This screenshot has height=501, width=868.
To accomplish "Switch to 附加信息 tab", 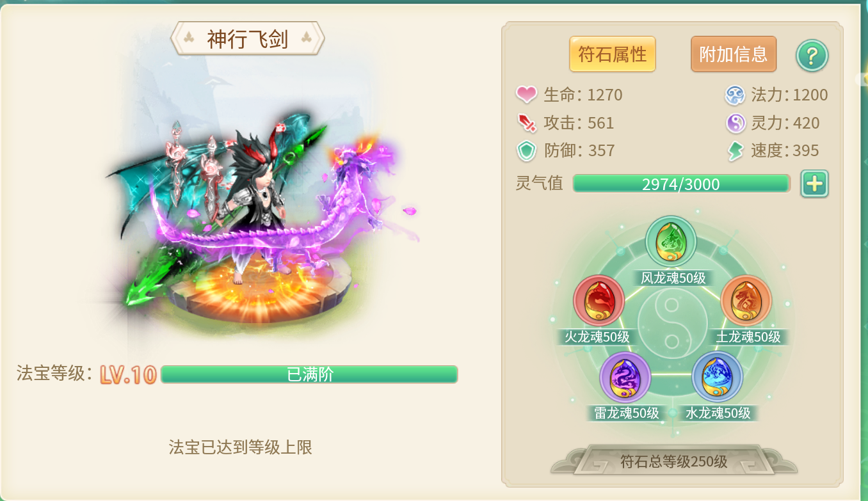I will (734, 54).
